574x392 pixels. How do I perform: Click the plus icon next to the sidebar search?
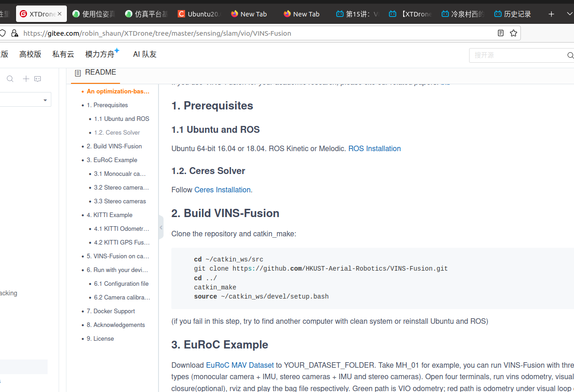point(26,79)
